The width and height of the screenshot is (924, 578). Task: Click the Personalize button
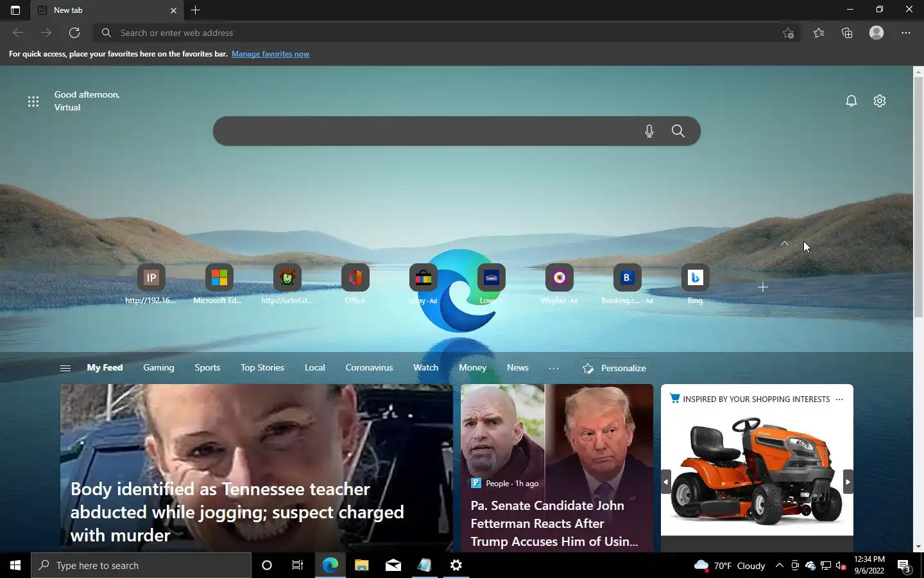tap(614, 368)
